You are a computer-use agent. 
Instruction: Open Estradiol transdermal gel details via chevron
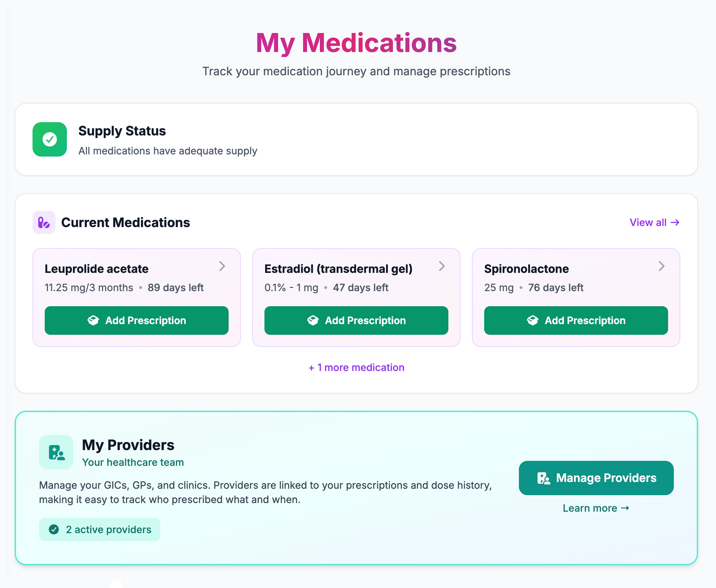pos(442,266)
